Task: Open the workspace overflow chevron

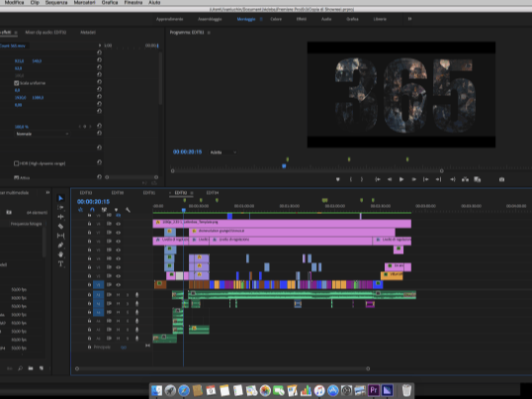Action: (x=409, y=19)
